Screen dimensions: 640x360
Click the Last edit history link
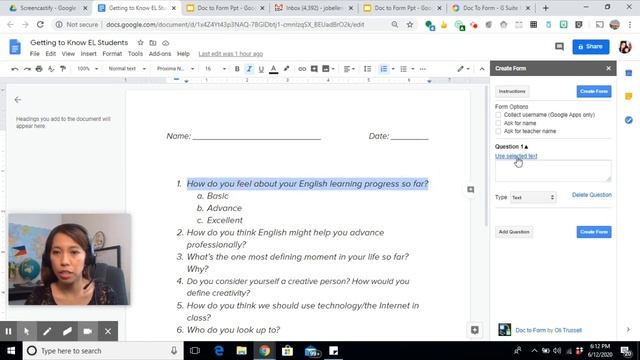click(231, 54)
